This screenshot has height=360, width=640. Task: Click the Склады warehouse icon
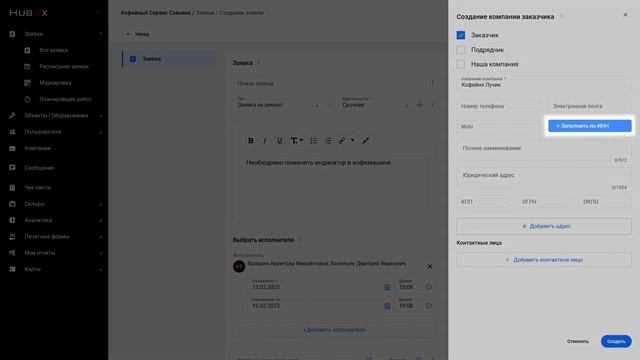click(12, 204)
